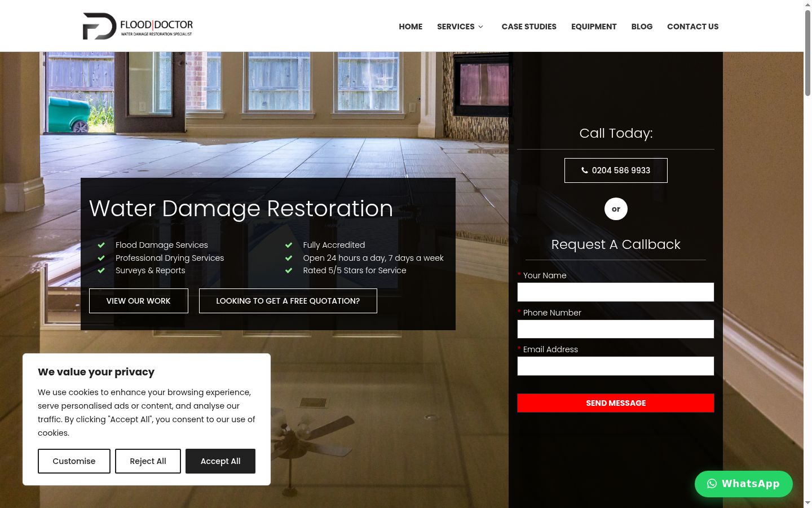The height and width of the screenshot is (508, 812).
Task: Focus the Email Address input field
Action: 616,366
